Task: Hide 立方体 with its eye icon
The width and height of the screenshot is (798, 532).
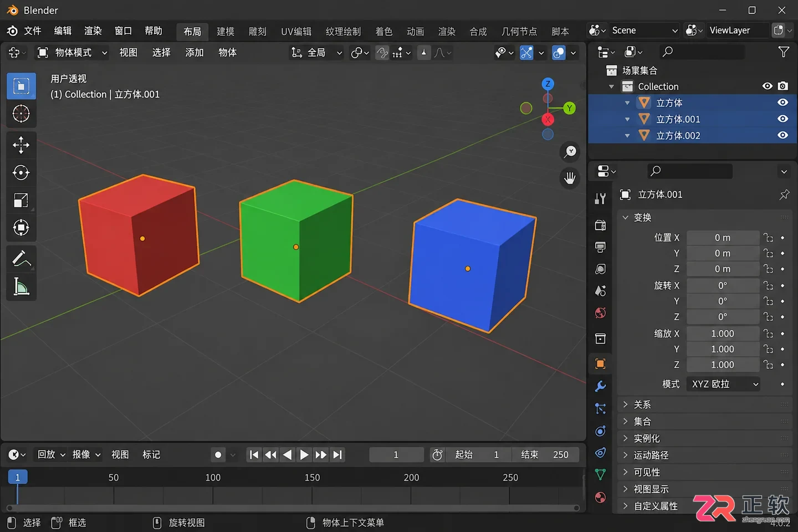Action: (782, 103)
